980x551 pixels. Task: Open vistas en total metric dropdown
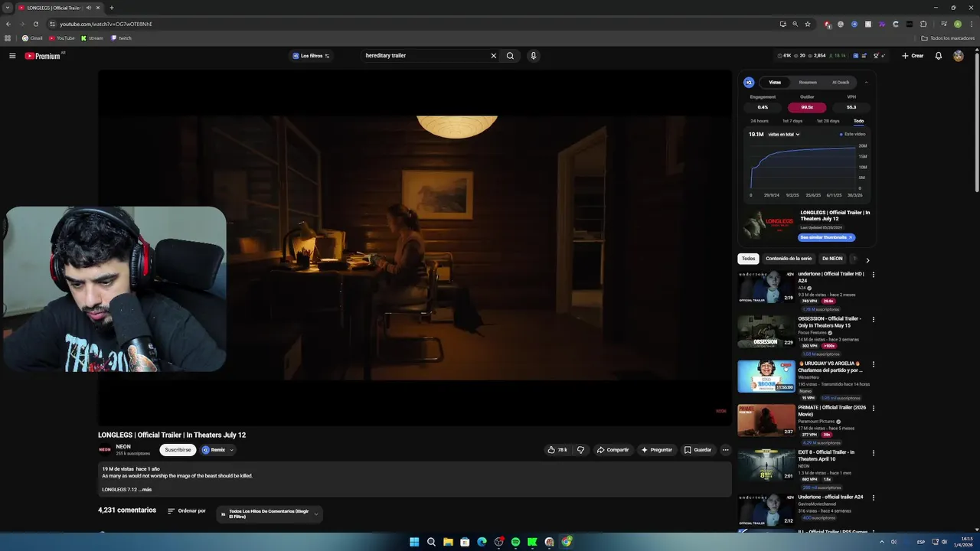[784, 135]
